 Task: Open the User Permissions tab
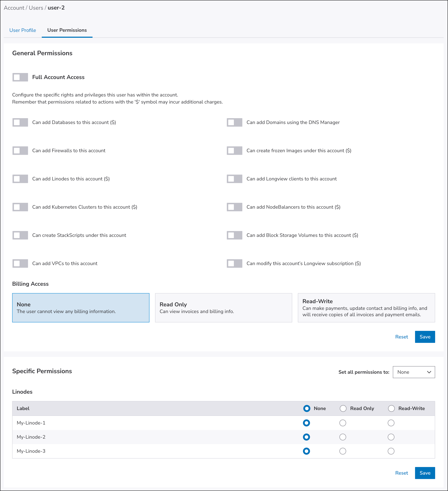click(x=67, y=30)
